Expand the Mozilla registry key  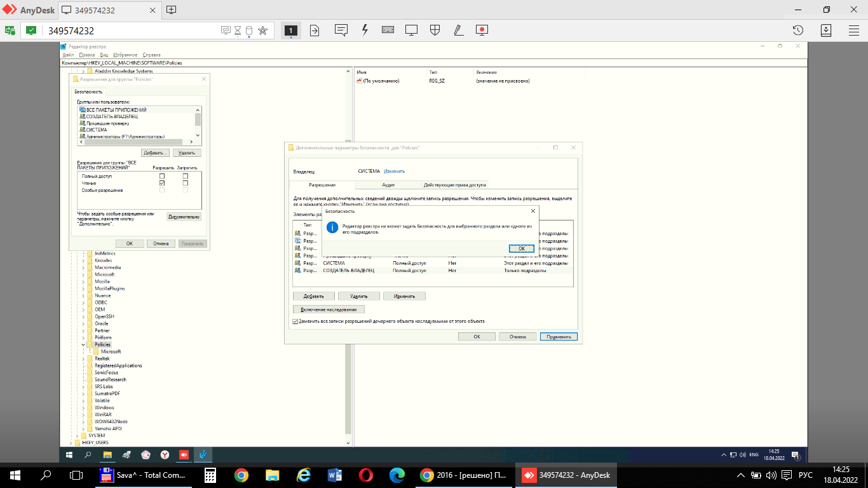pyautogui.click(x=83, y=281)
